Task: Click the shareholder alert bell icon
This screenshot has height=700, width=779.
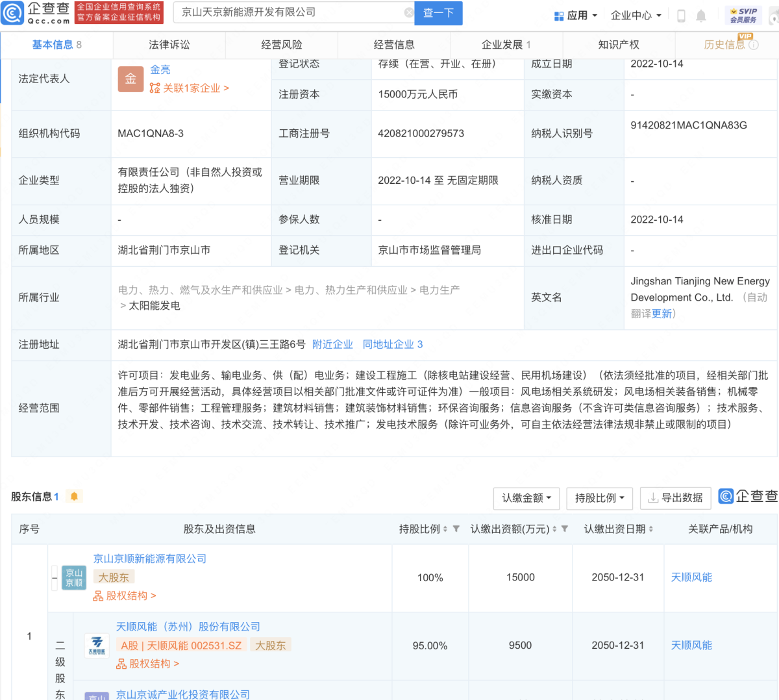Action: tap(74, 497)
